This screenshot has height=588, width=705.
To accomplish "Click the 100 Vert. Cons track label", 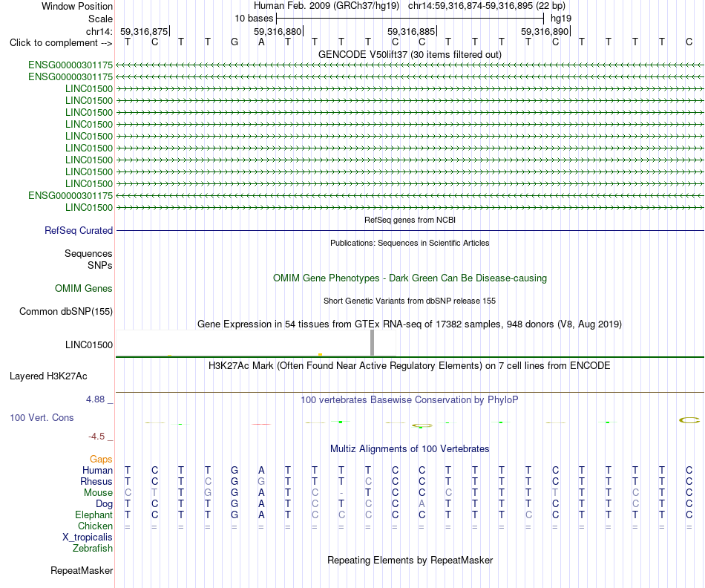I will click(x=42, y=417).
